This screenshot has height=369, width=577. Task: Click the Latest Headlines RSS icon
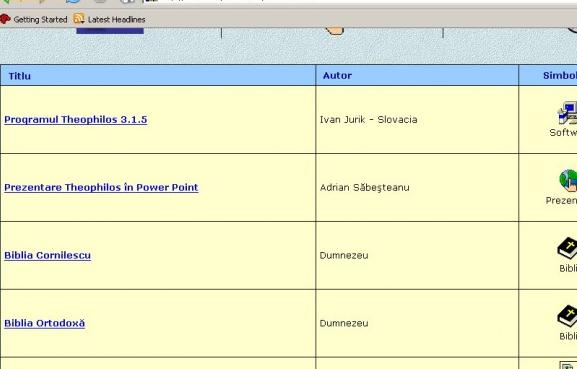point(79,19)
